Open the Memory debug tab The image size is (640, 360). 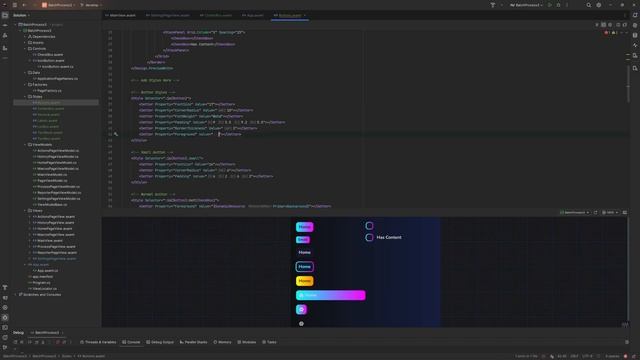coord(222,342)
